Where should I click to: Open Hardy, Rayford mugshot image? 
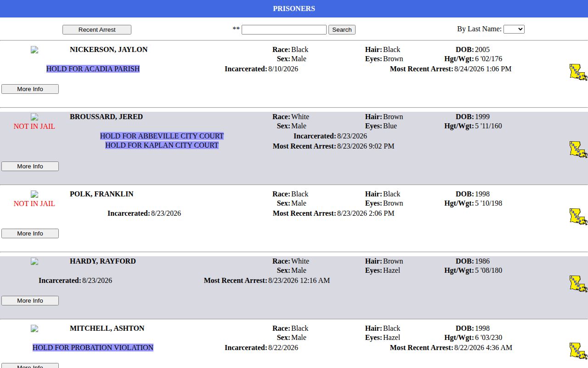click(34, 261)
